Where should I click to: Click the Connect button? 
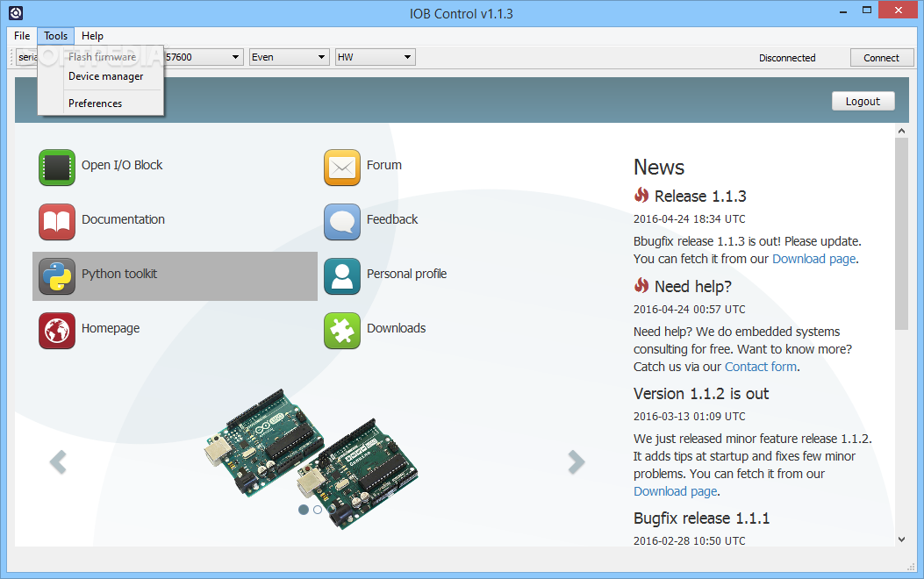pyautogui.click(x=882, y=58)
